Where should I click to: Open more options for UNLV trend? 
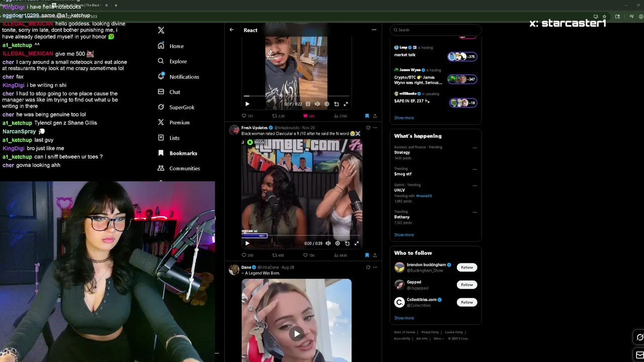click(x=474, y=186)
